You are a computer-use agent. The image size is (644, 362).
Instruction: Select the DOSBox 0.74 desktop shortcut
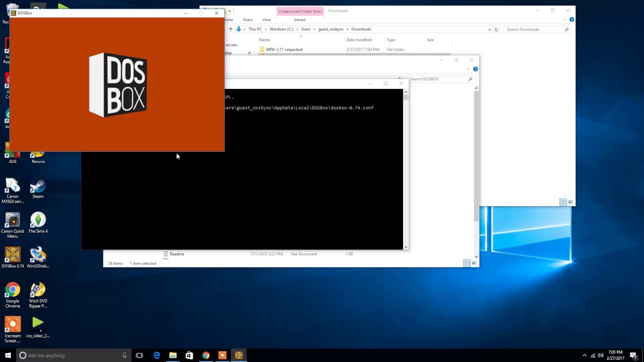coord(13,258)
